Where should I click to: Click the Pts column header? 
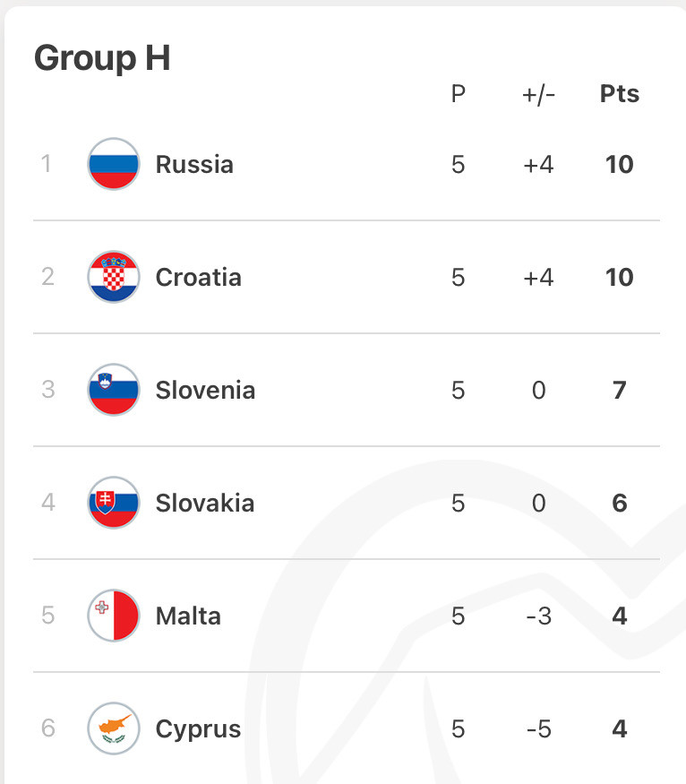coord(620,93)
